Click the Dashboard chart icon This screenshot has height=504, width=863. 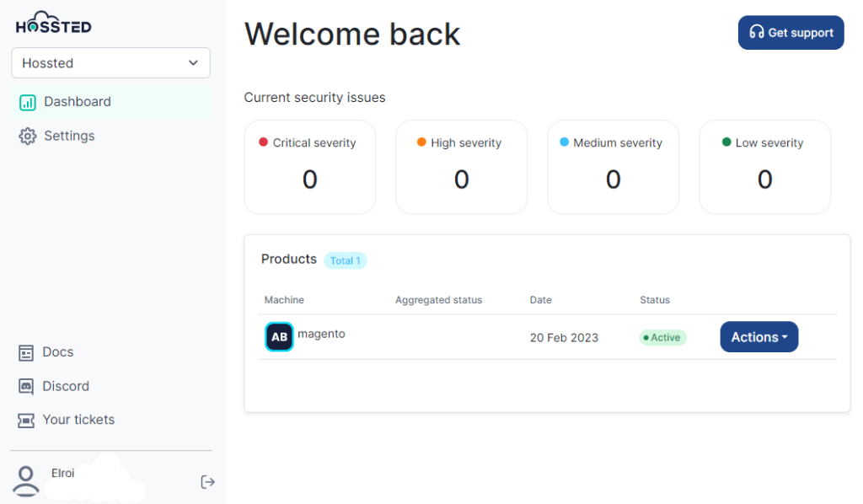[28, 102]
